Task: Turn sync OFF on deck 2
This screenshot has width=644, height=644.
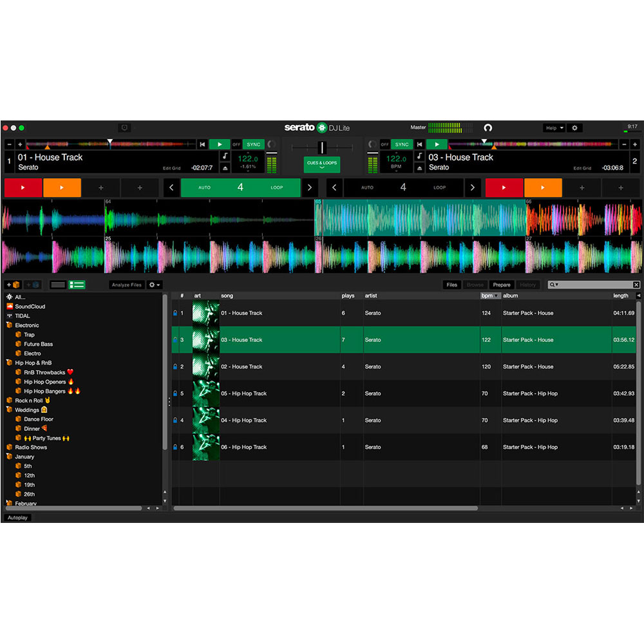Action: click(x=384, y=144)
